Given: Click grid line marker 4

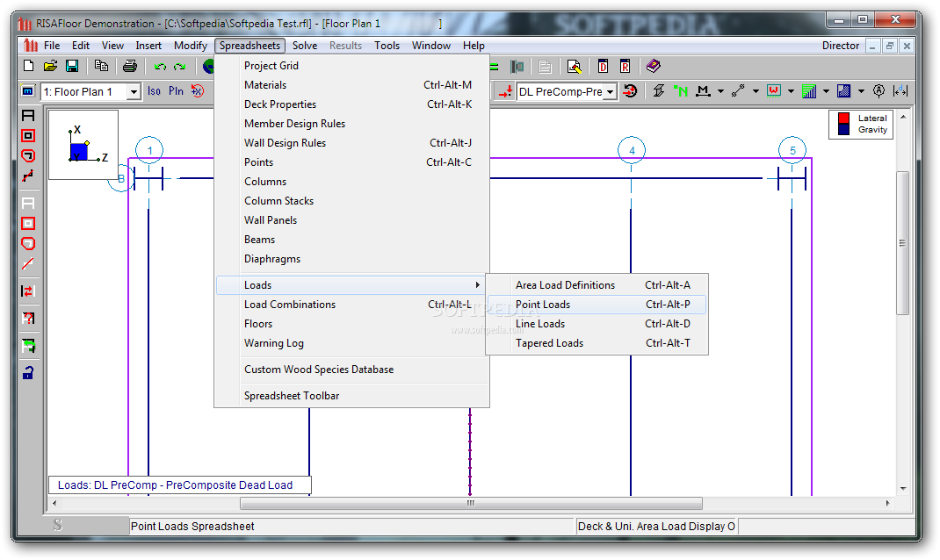Looking at the screenshot, I should click(632, 150).
